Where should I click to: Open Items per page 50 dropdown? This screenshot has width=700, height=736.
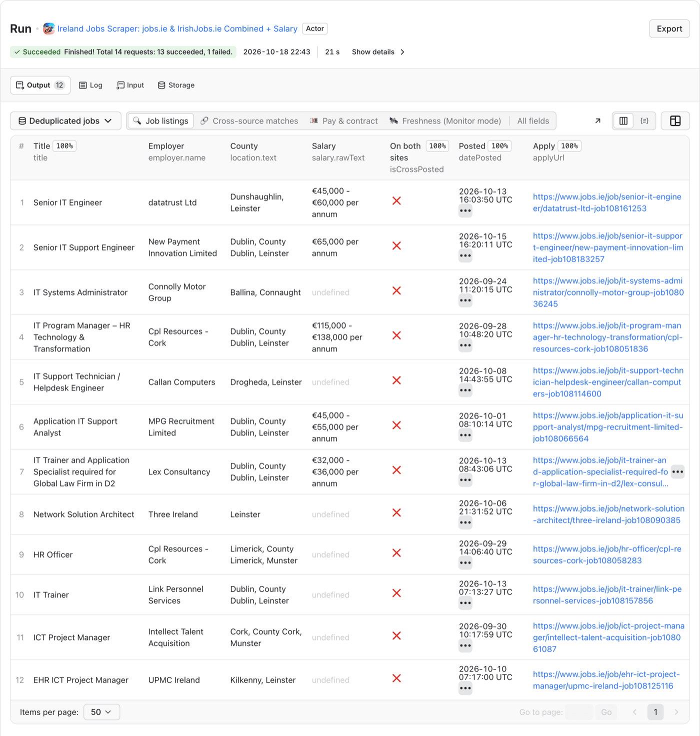[101, 712]
